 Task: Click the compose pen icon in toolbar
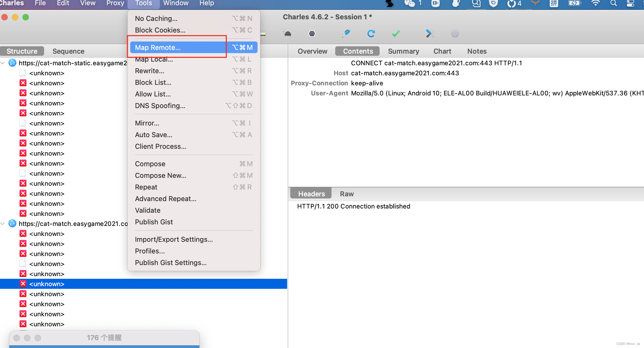346,34
